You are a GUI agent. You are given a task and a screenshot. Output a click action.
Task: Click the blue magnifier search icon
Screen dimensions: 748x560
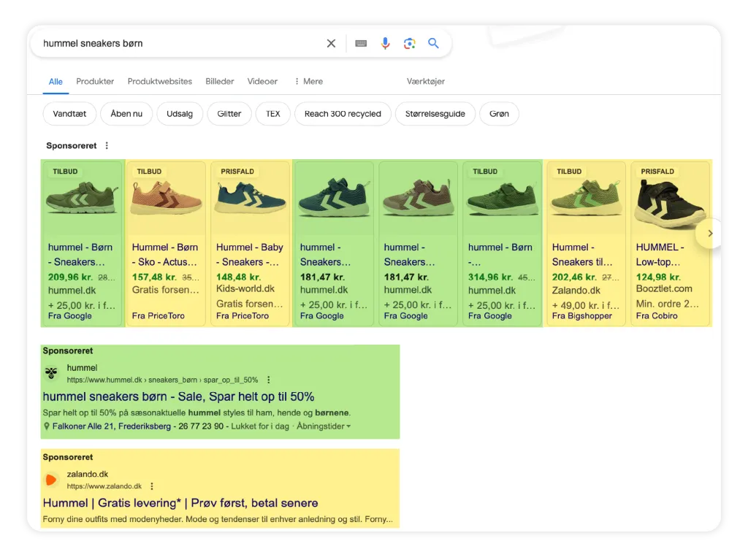(x=433, y=43)
